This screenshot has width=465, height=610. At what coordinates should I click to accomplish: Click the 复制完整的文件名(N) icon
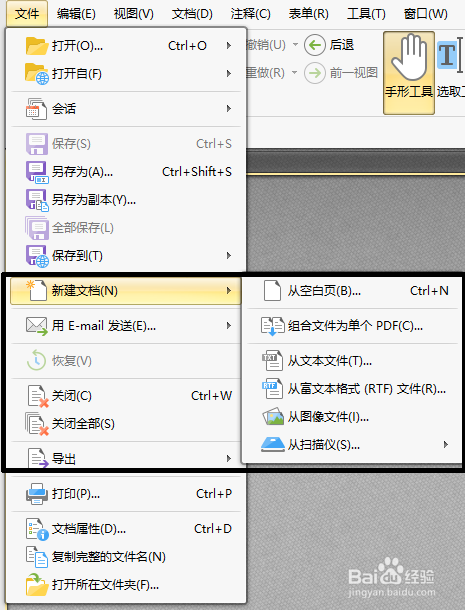[37, 557]
